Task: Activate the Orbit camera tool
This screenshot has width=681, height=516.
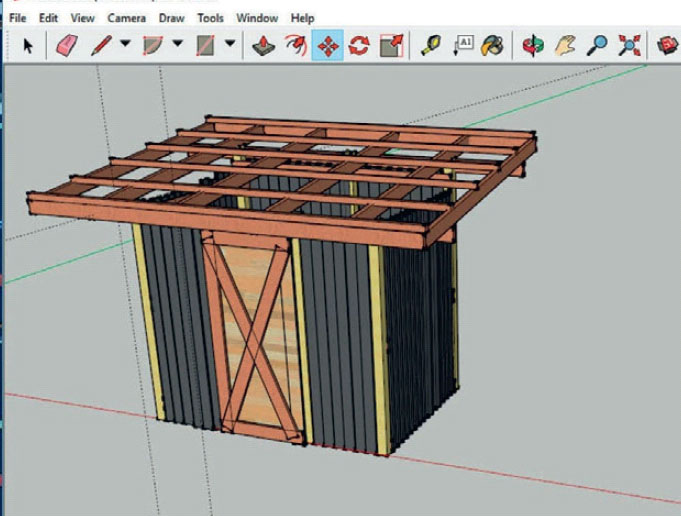Action: (x=535, y=45)
